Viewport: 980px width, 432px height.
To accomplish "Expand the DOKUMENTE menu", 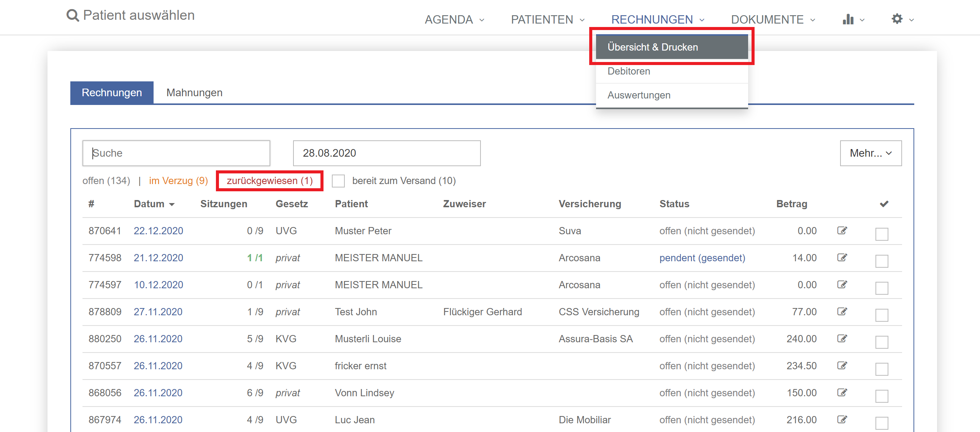I will click(x=773, y=19).
